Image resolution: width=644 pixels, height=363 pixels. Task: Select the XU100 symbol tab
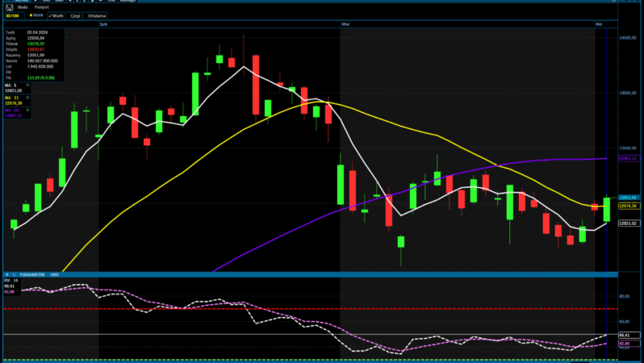12,15
